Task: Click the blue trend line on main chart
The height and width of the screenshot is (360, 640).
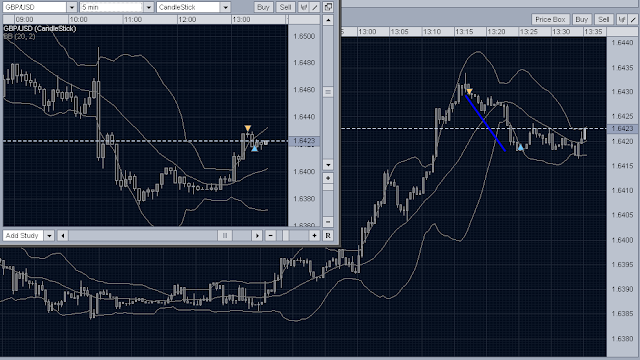Action: point(485,123)
